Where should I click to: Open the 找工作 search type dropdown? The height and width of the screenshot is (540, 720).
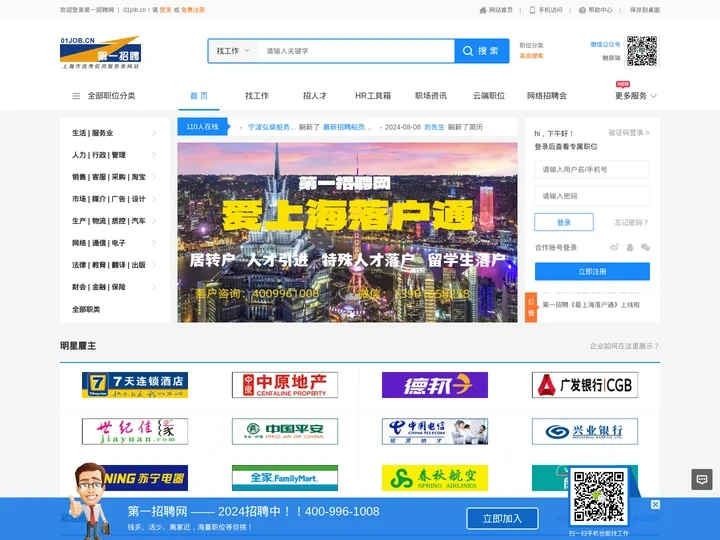click(233, 51)
